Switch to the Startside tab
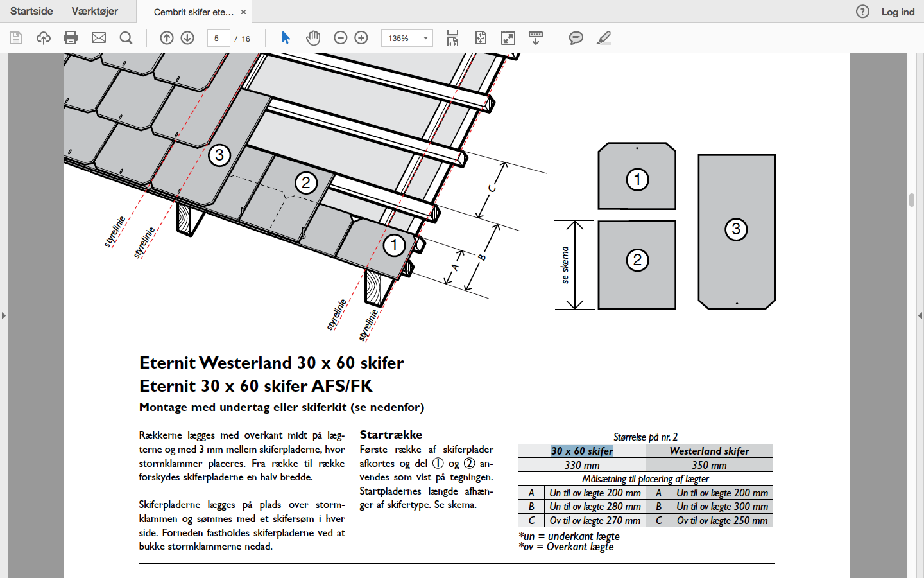 click(31, 12)
